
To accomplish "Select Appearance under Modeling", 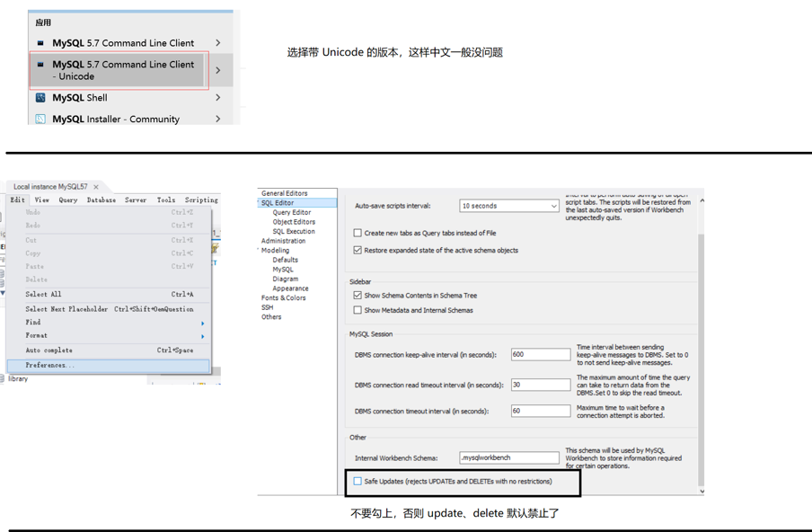I will tap(290, 288).
